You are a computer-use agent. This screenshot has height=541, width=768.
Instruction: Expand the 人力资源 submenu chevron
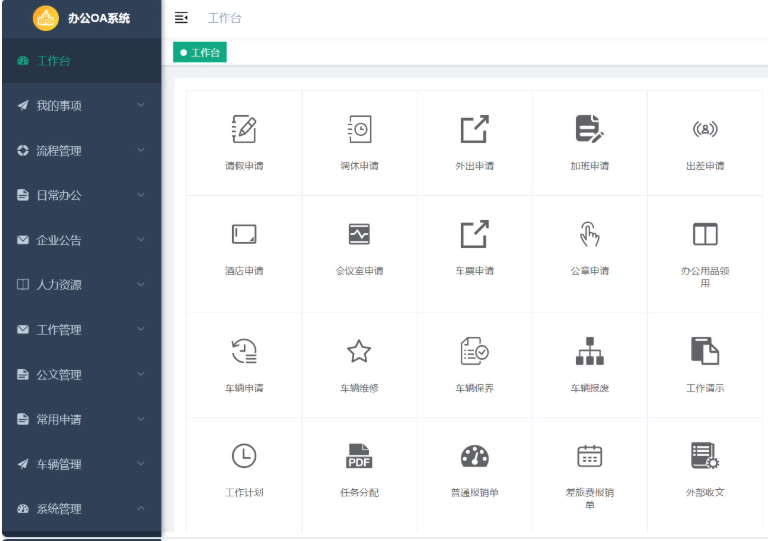tap(141, 284)
